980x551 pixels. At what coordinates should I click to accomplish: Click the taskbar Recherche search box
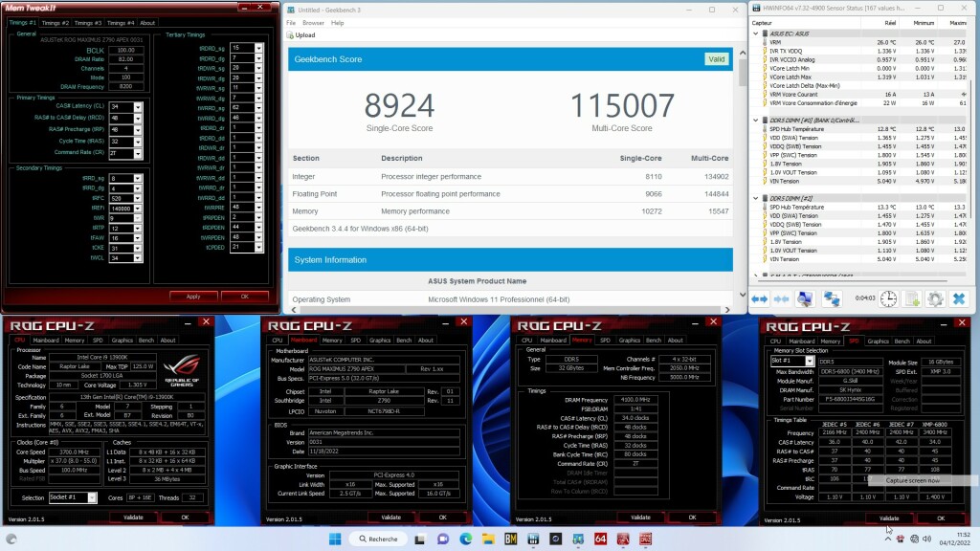tap(378, 539)
